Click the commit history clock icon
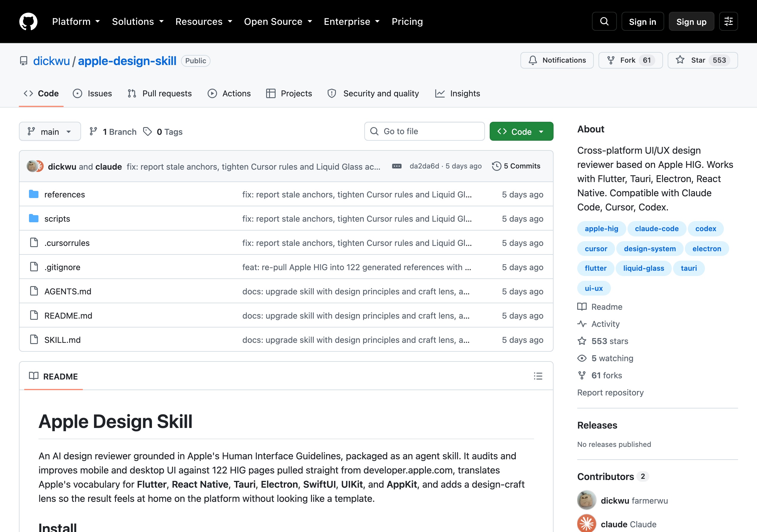The height and width of the screenshot is (532, 757). coord(496,166)
